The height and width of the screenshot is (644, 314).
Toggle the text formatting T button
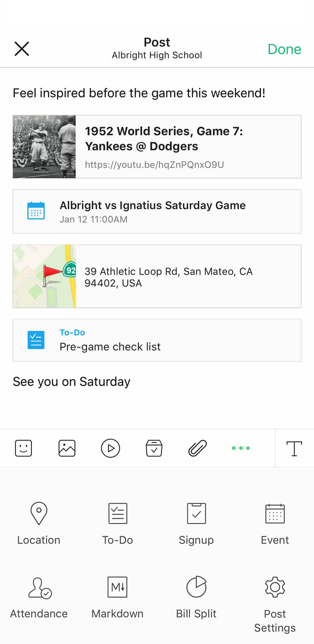click(x=294, y=448)
